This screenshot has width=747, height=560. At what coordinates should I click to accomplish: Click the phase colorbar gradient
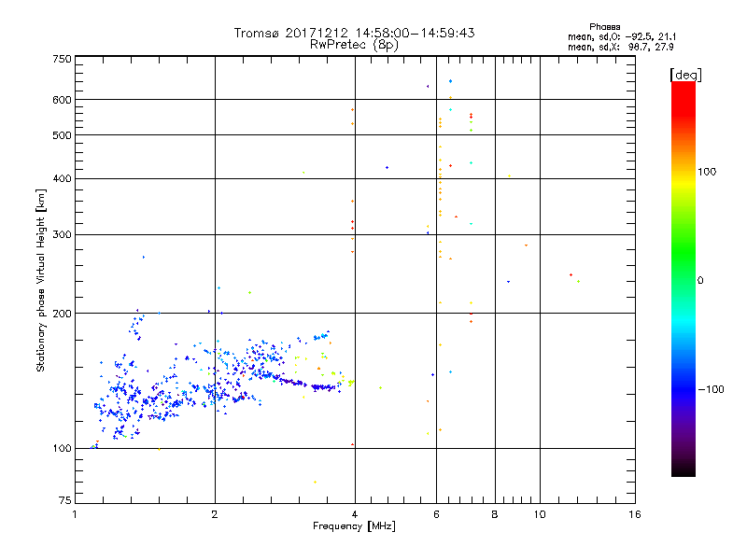684,278
